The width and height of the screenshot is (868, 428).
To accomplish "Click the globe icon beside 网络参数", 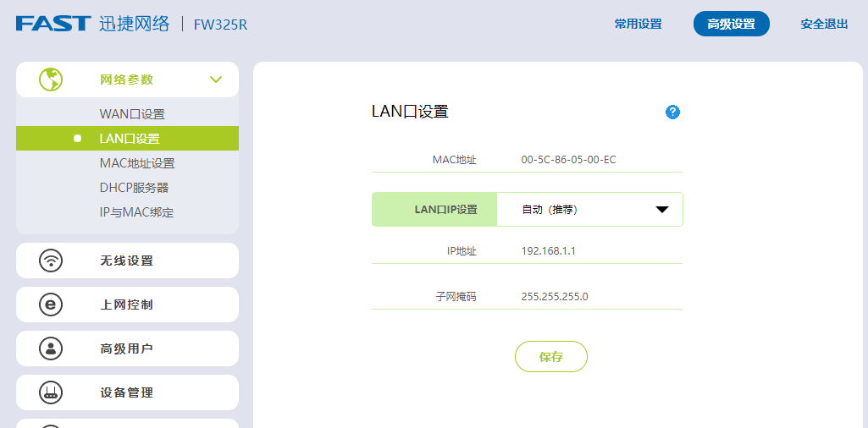I will coord(51,80).
